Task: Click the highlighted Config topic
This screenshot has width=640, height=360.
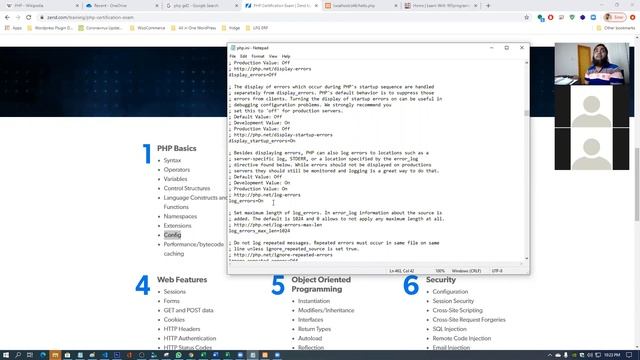Action: click(x=172, y=235)
